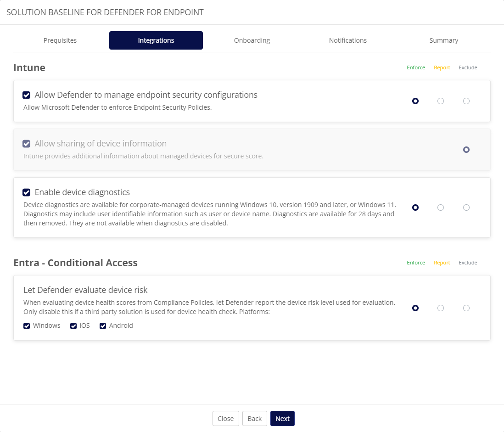Switch to the Prequisites tab
The height and width of the screenshot is (432, 504).
point(60,40)
